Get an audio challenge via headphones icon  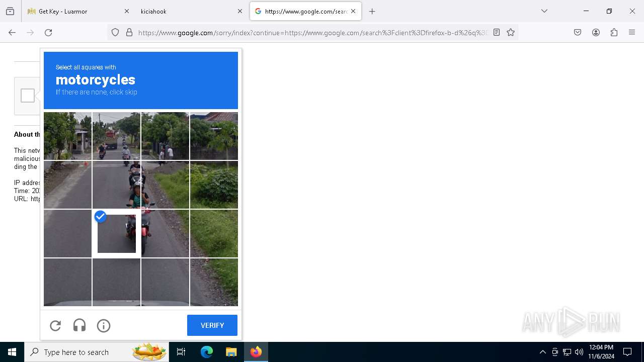pos(79,326)
